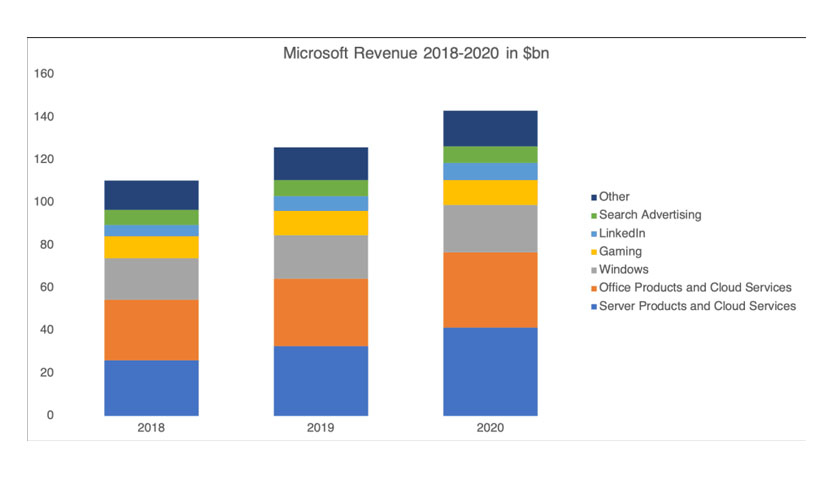Select the 2020 Search Advertising green segment
Viewport: 815px width, 492px height.
[x=490, y=155]
